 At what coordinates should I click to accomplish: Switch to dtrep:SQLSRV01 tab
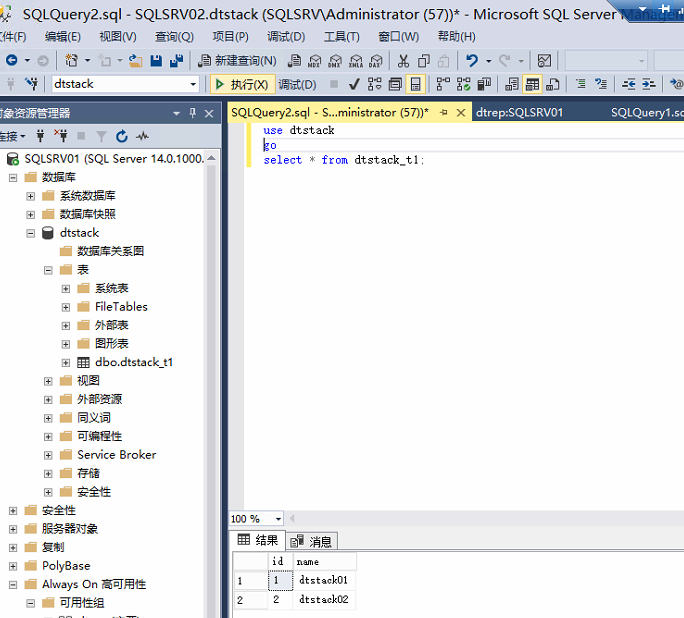click(520, 113)
